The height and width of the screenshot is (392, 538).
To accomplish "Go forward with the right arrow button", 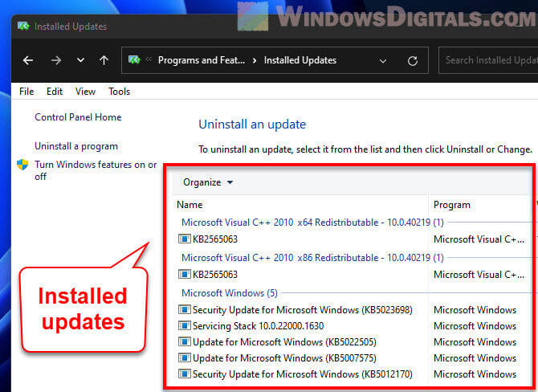I will [56, 60].
